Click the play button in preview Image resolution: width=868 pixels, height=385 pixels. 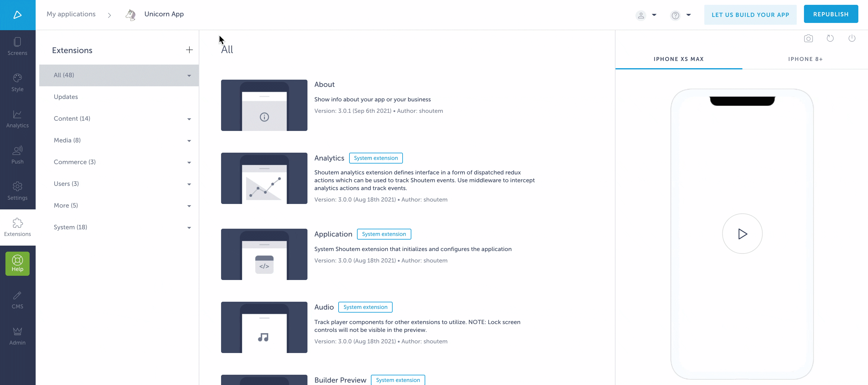(x=742, y=234)
